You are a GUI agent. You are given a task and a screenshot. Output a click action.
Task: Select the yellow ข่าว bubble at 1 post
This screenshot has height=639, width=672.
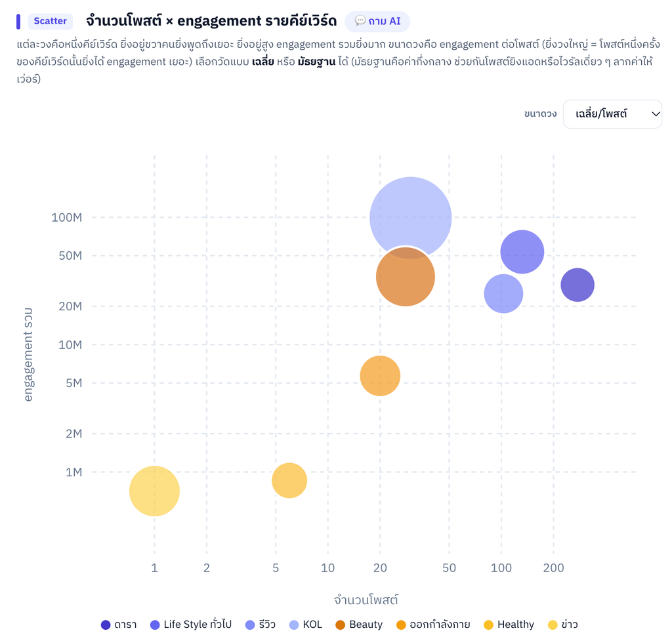154,491
